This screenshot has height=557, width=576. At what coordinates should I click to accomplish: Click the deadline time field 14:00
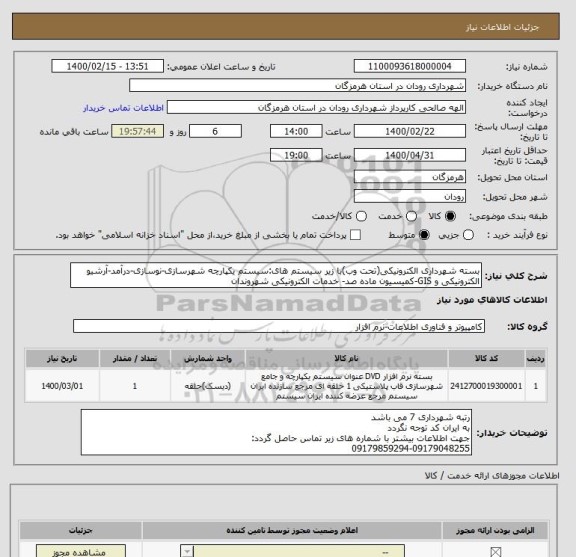coord(296,131)
